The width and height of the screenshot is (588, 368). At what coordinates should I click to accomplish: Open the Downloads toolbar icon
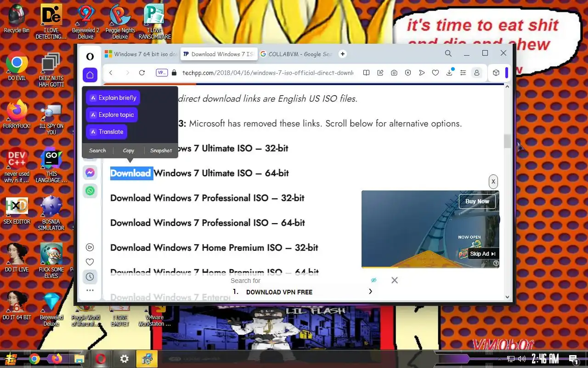pyautogui.click(x=449, y=73)
